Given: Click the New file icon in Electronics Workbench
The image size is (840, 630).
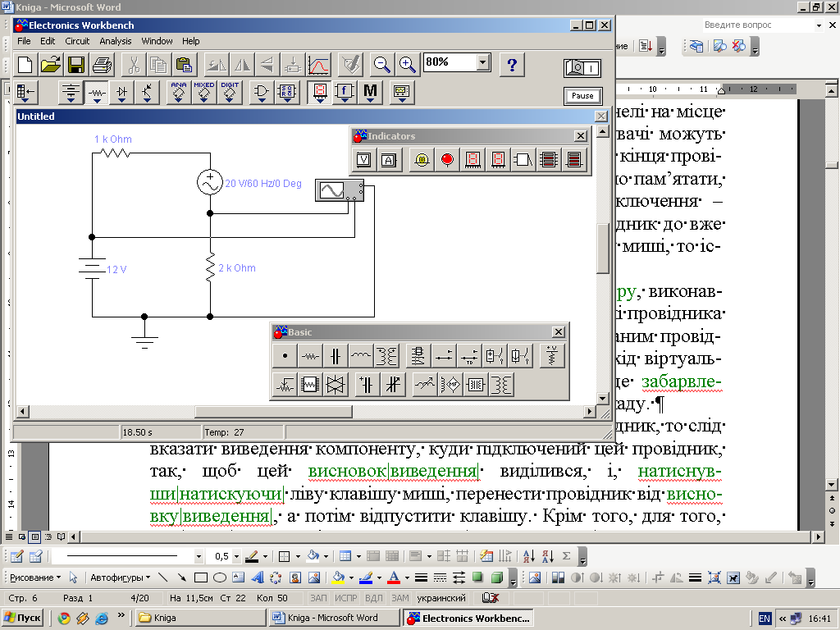Looking at the screenshot, I should coord(25,65).
